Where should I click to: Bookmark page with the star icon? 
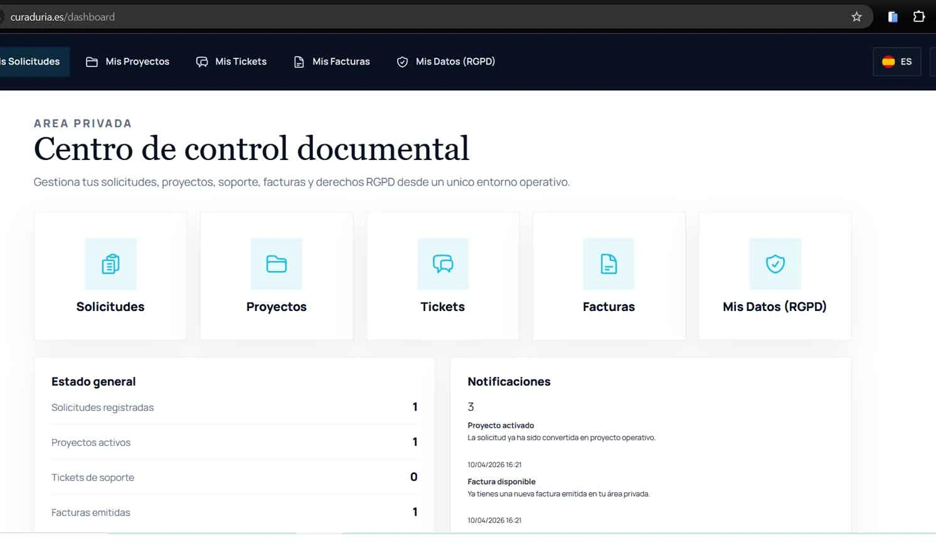coord(856,17)
